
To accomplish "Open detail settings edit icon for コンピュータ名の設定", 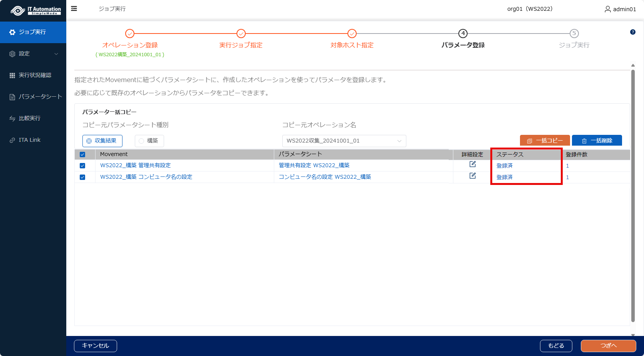I will pos(472,176).
